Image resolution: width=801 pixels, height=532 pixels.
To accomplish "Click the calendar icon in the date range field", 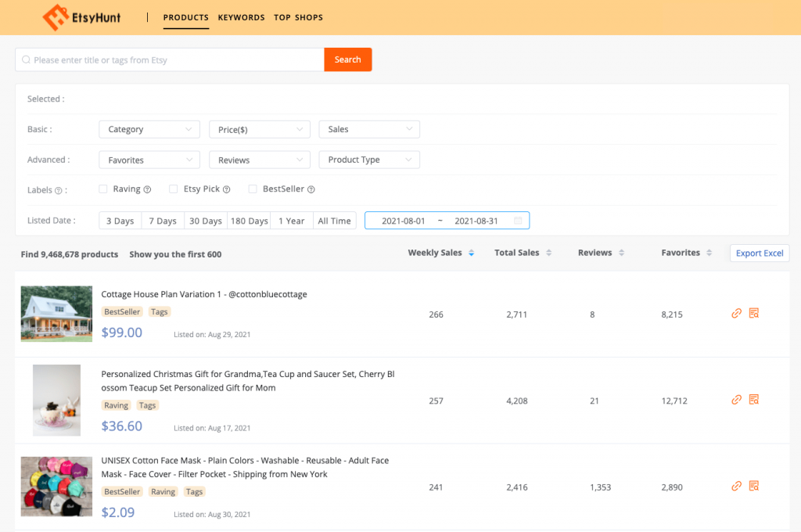I will [517, 221].
